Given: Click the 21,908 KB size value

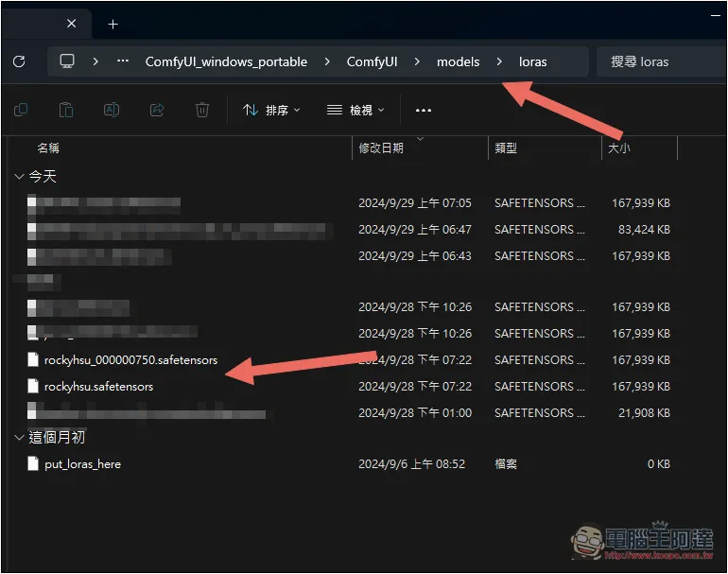Looking at the screenshot, I should pos(644,413).
